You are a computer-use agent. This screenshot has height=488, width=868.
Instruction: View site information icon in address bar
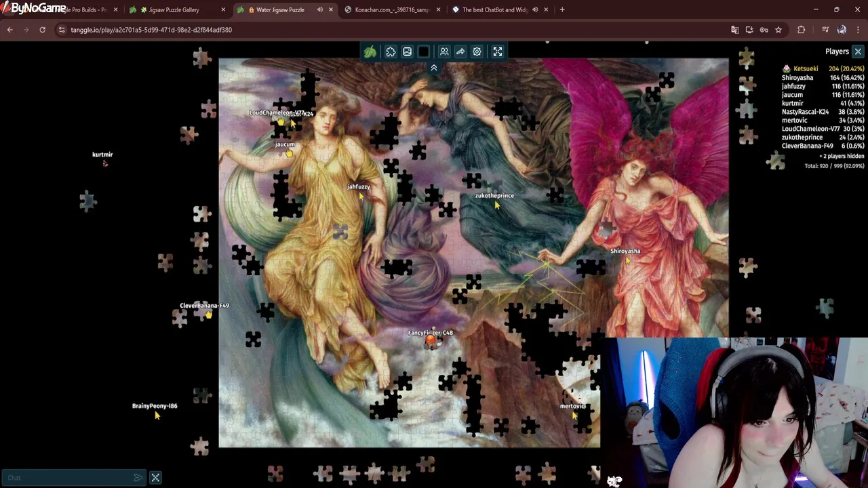[62, 30]
